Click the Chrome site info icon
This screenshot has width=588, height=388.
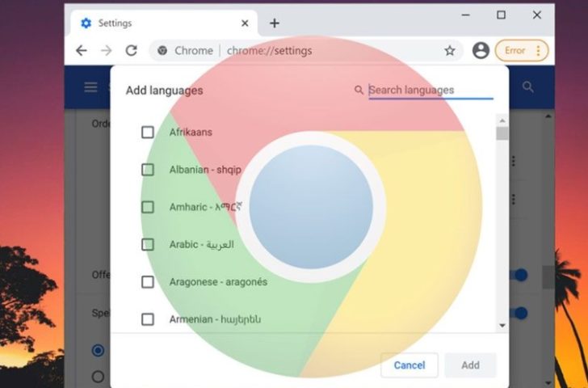(x=162, y=50)
